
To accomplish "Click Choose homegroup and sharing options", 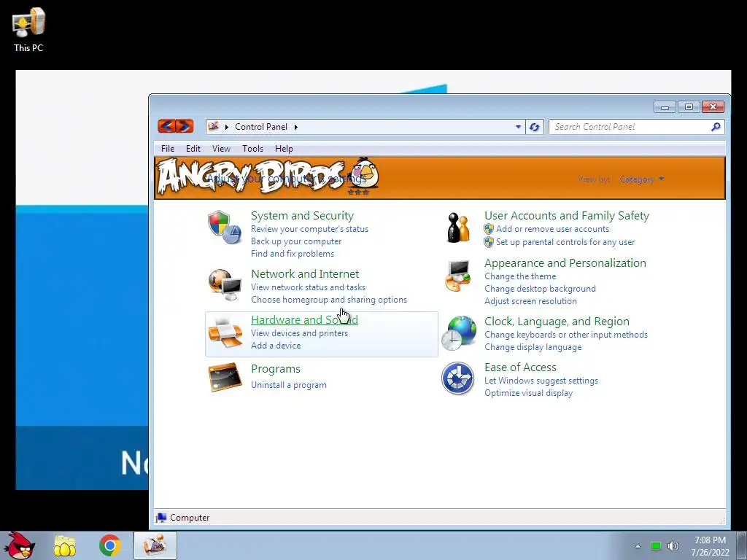I will (x=329, y=300).
